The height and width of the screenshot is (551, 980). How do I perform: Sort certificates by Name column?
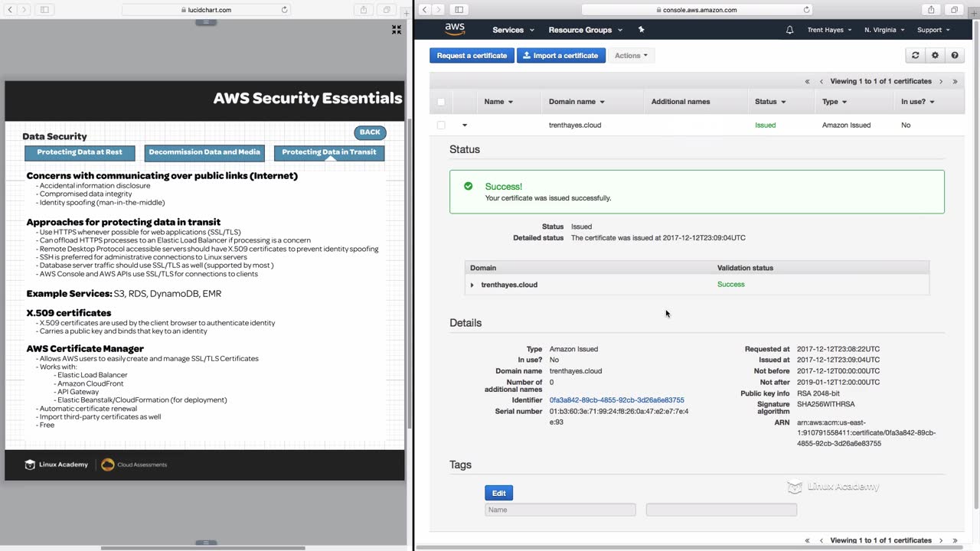[498, 102]
